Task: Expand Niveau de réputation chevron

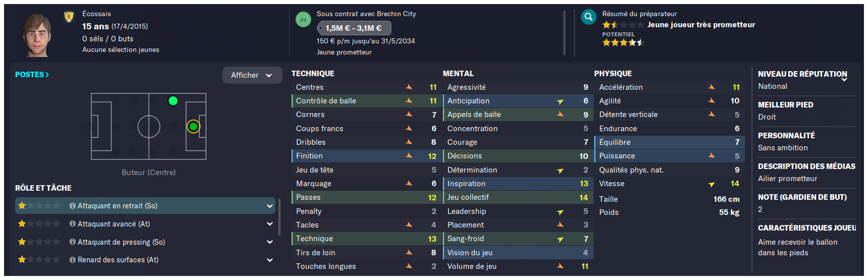Action: coord(844,80)
